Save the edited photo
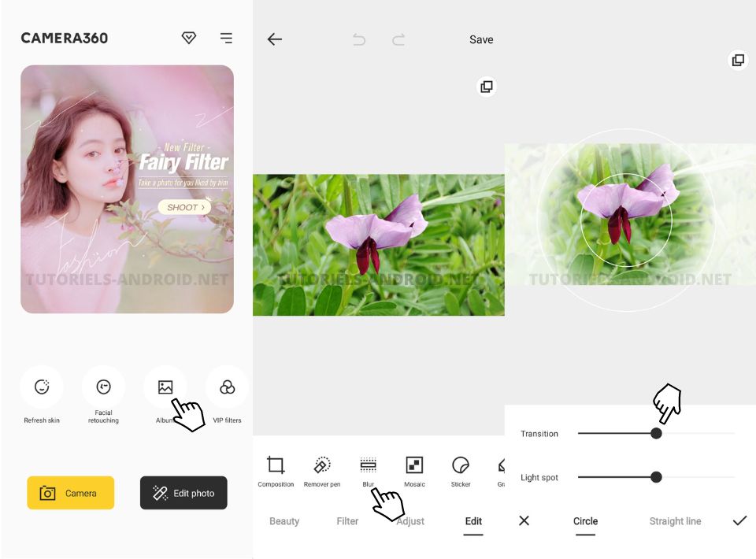Screen dimensions: 756x559 coord(481,39)
